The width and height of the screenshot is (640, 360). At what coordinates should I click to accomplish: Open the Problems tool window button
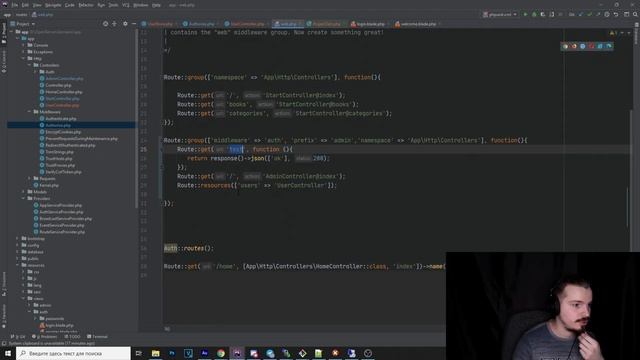(x=44, y=337)
